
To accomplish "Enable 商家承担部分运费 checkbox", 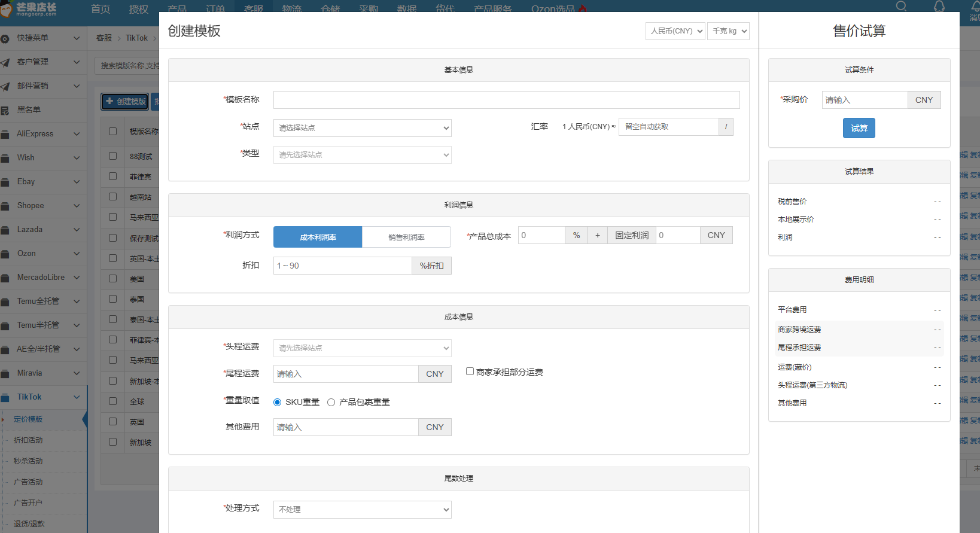I will 470,371.
